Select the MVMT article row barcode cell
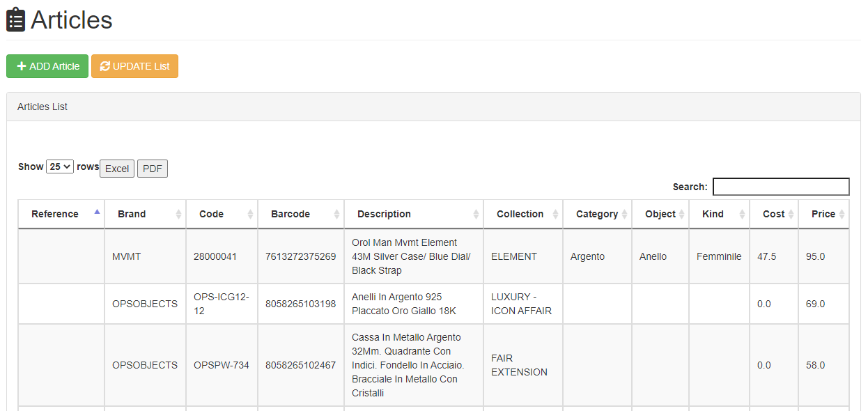Image resolution: width=868 pixels, height=411 pixels. tap(301, 256)
